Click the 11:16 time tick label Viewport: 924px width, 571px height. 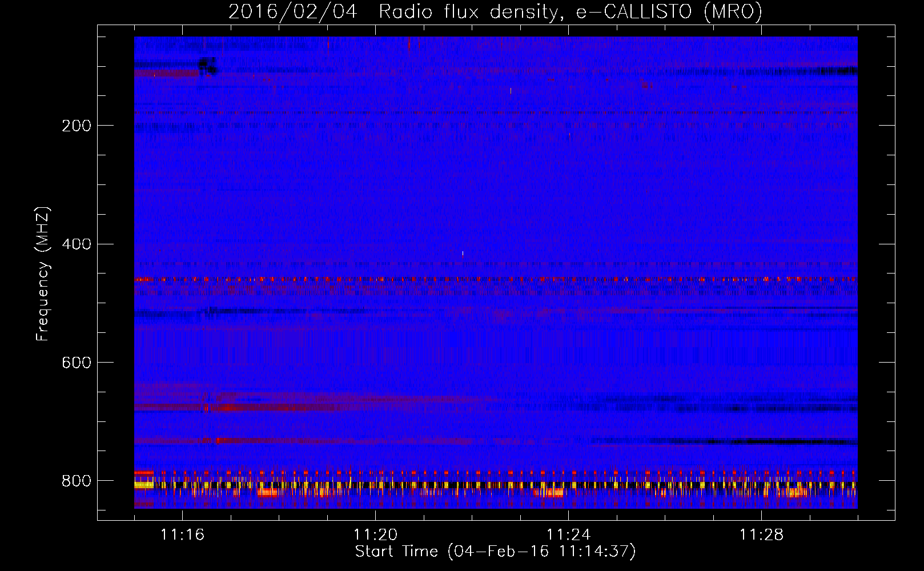(182, 535)
